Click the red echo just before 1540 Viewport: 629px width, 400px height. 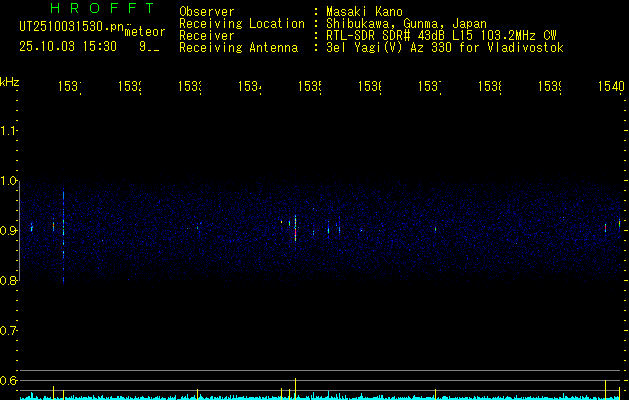(x=605, y=227)
